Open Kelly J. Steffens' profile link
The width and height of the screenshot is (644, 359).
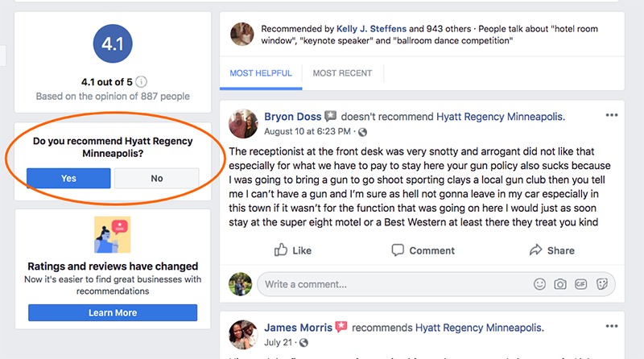coord(371,29)
